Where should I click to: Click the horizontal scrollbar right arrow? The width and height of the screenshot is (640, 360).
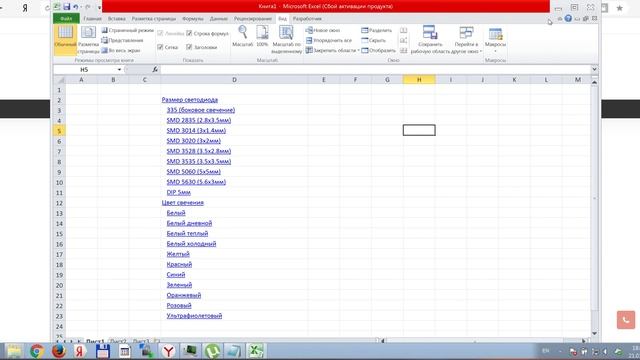pos(584,340)
